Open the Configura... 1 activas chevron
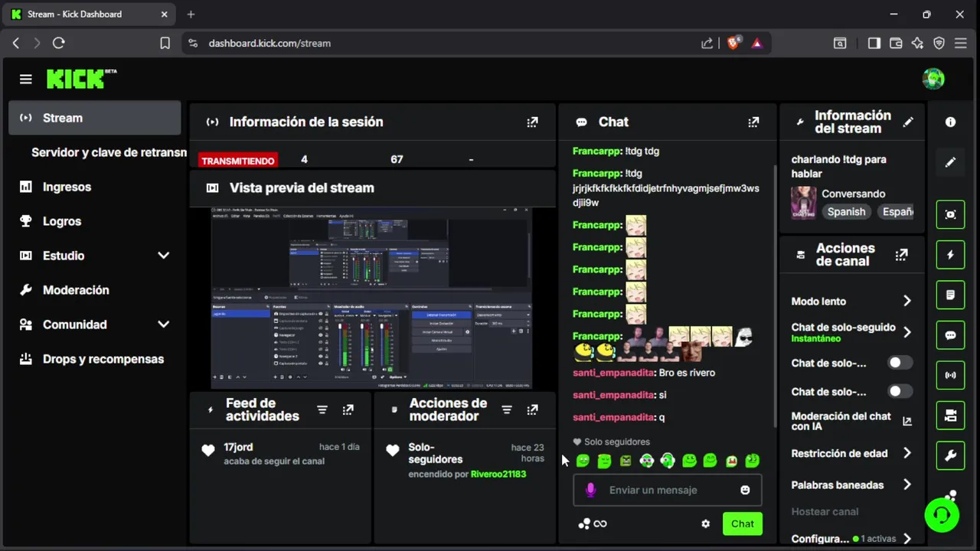This screenshot has width=980, height=551. (x=906, y=539)
